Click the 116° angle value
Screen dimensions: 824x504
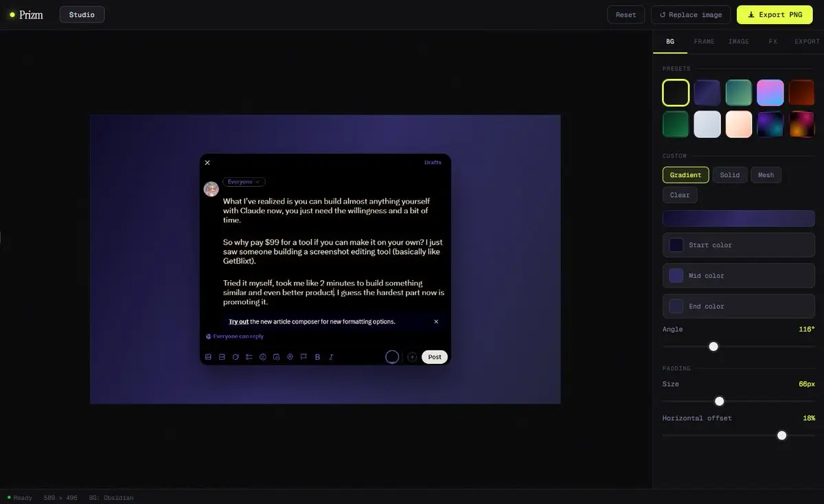tap(807, 330)
